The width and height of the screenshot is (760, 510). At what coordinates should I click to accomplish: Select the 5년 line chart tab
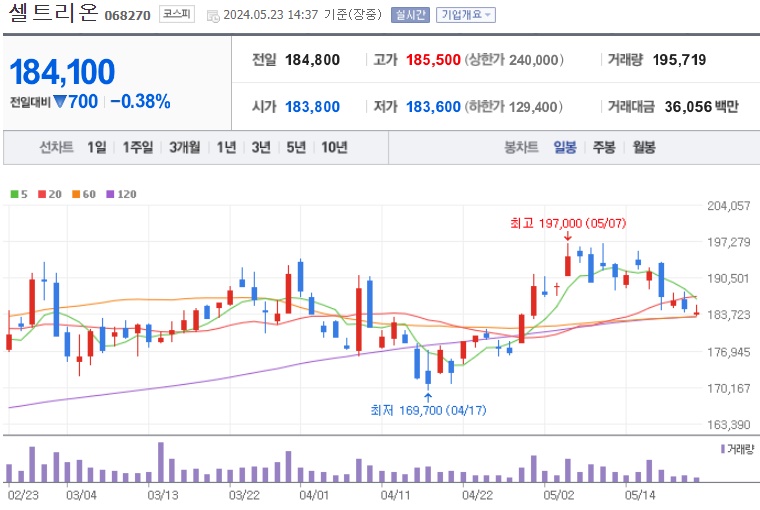click(x=296, y=147)
